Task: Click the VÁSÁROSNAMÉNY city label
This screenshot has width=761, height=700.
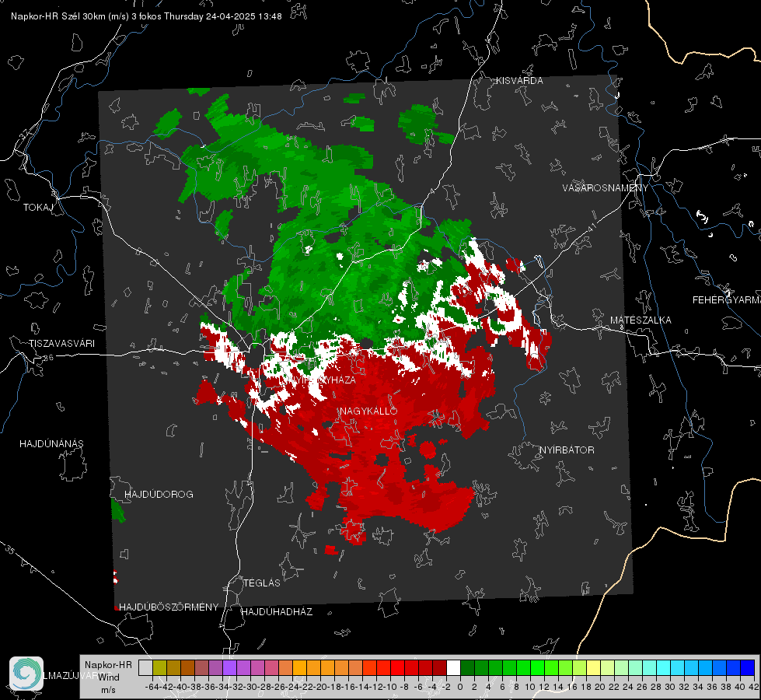Action: pos(606,188)
